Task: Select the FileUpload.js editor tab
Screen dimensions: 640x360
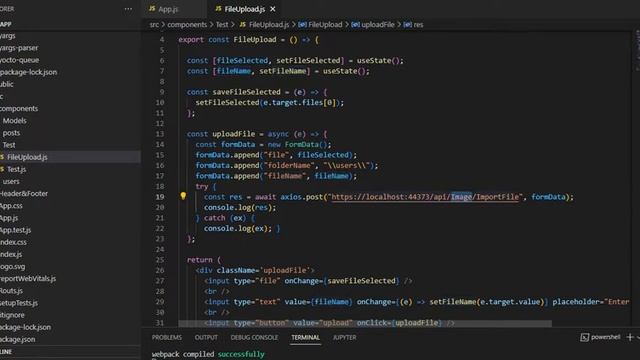Action: [244, 9]
